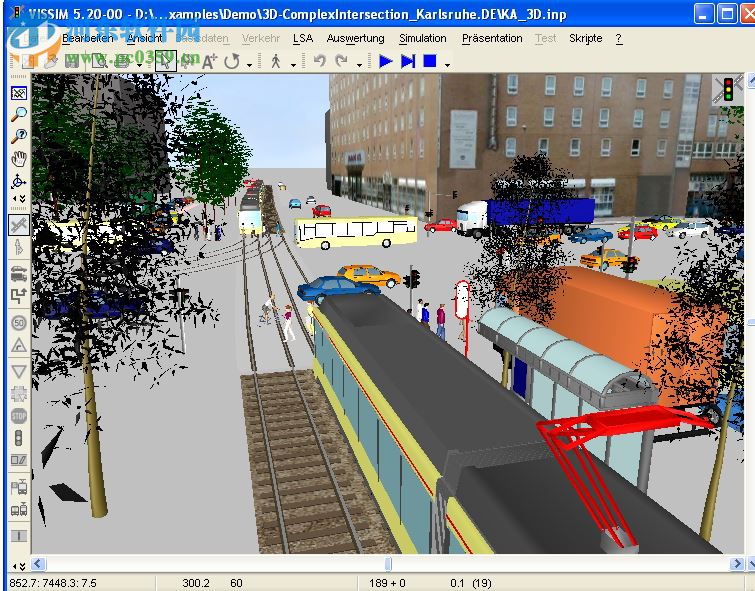
Task: Click the undo arrow icon
Action: 320,61
